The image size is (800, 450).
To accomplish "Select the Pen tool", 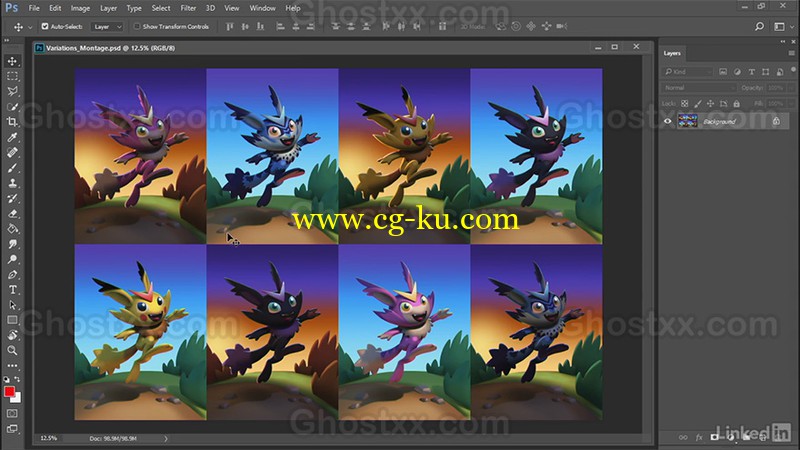I will pyautogui.click(x=12, y=274).
